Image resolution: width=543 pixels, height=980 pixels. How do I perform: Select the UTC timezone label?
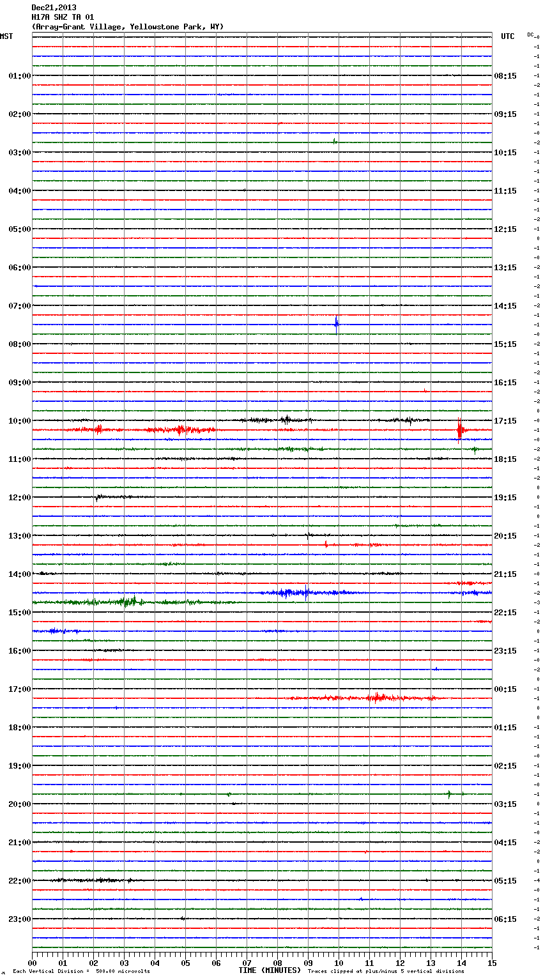pos(508,36)
